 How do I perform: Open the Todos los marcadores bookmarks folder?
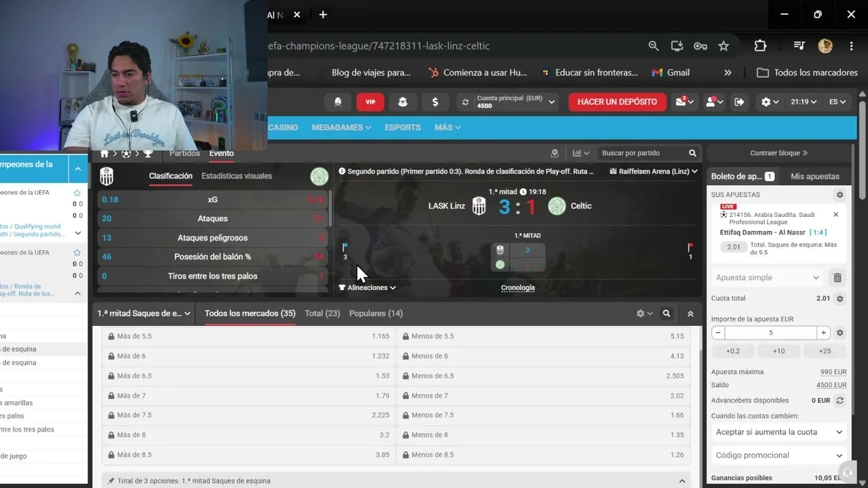coord(807,73)
